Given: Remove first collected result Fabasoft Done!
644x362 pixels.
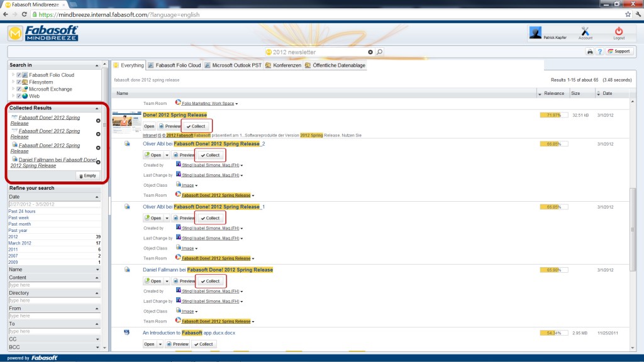Looking at the screenshot, I should click(98, 121).
